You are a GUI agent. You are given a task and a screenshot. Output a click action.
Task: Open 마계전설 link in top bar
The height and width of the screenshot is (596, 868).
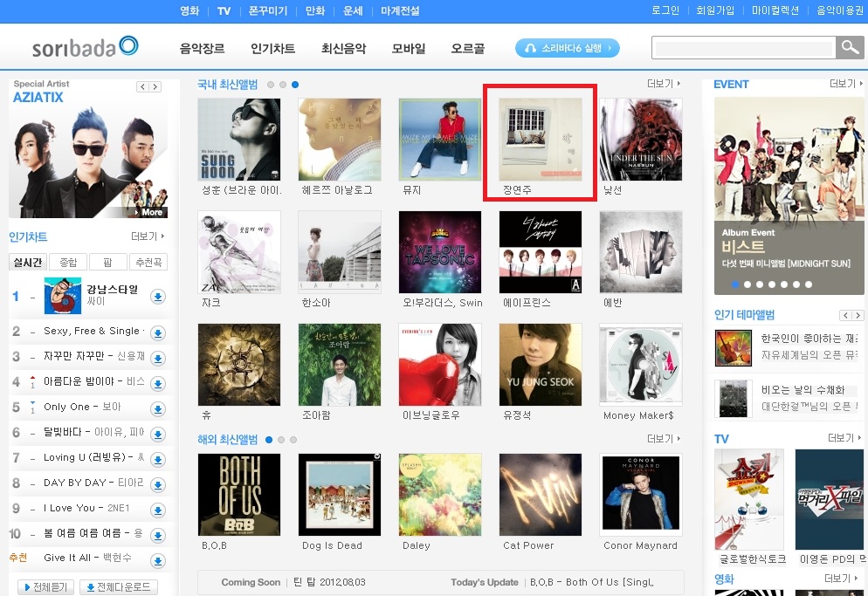(x=400, y=10)
